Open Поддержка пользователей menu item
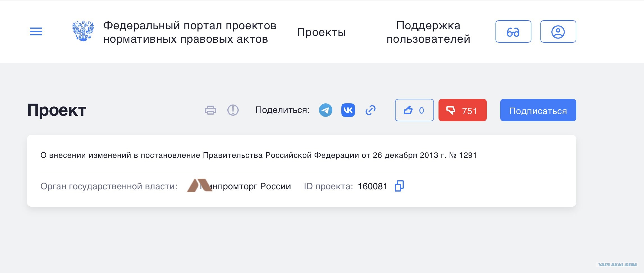The height and width of the screenshot is (273, 644). pyautogui.click(x=428, y=32)
